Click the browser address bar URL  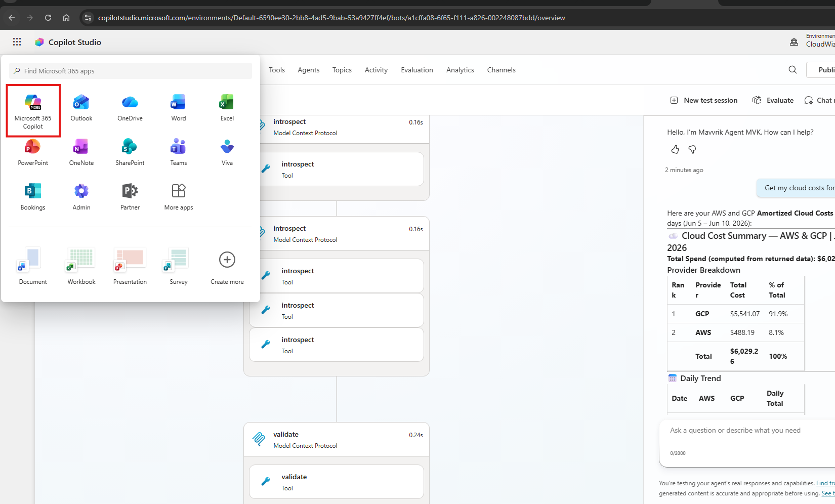[331, 18]
